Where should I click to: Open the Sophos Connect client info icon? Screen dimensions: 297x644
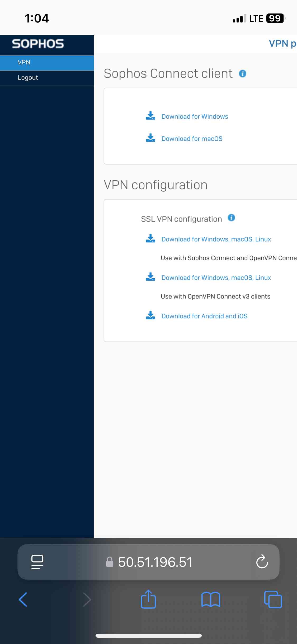[243, 73]
